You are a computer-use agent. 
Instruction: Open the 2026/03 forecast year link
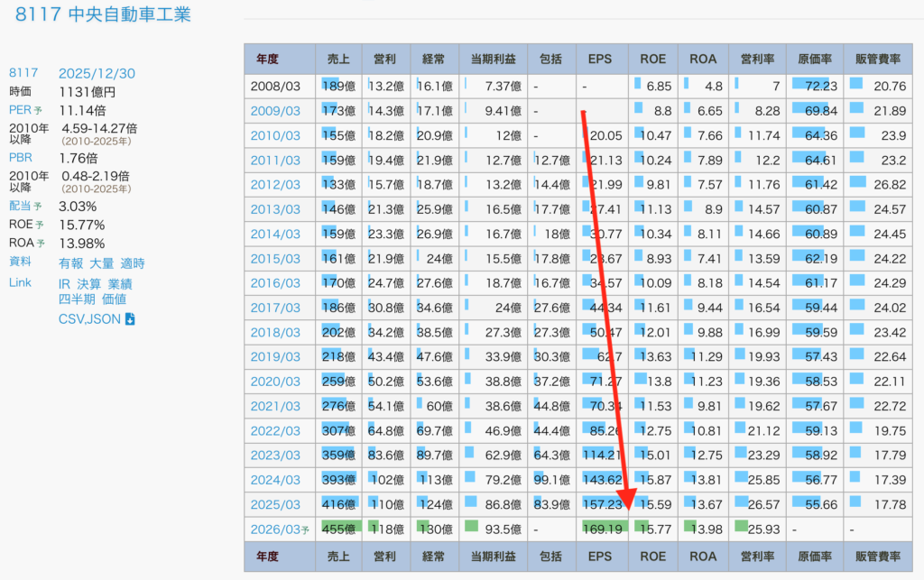pyautogui.click(x=275, y=529)
